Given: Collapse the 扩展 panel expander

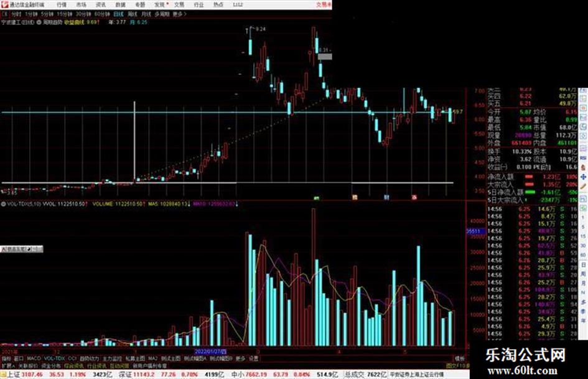Looking at the screenshot, I should click(8, 366).
